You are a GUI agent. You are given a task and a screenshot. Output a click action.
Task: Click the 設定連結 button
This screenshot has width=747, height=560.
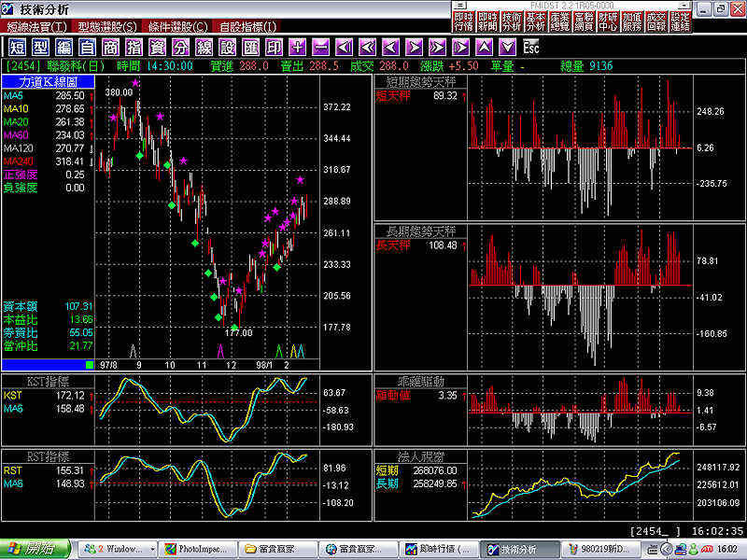click(680, 21)
